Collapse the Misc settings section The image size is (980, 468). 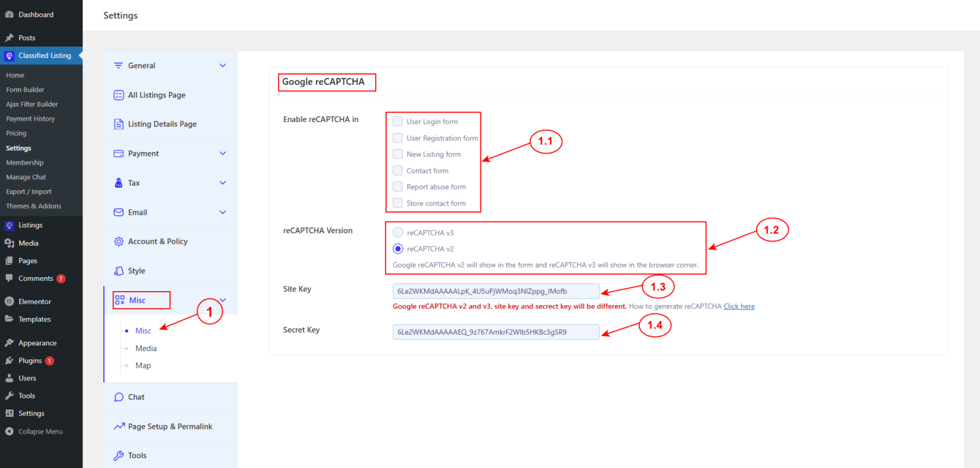pos(223,300)
